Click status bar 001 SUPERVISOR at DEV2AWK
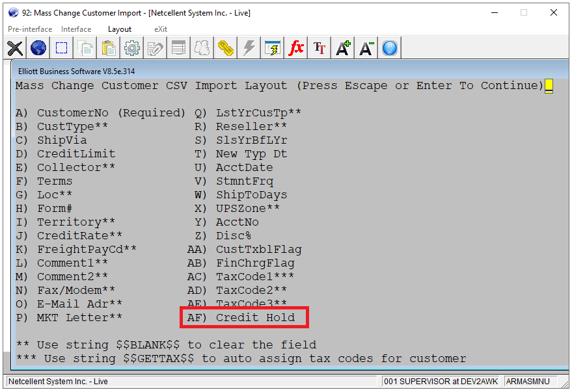This screenshot has width=572, height=392. point(441,382)
